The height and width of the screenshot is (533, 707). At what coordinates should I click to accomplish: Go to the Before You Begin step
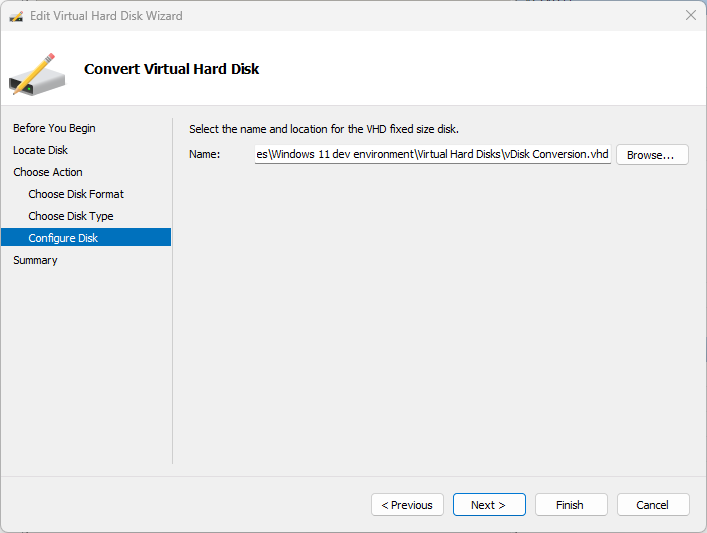[54, 128]
